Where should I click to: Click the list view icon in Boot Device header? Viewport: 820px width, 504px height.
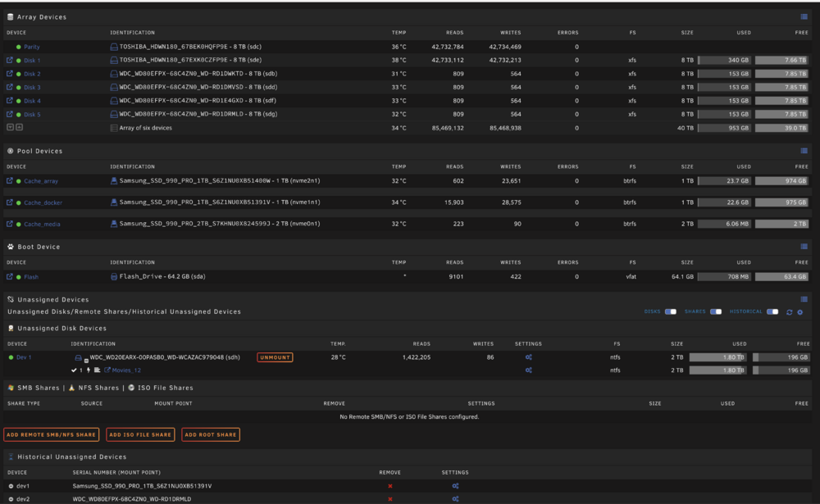(804, 246)
